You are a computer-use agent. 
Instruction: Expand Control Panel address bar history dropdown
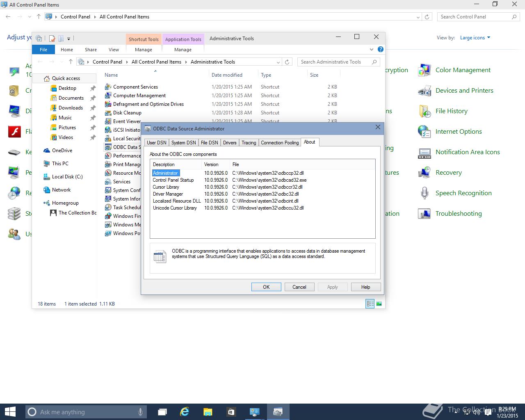tap(418, 17)
